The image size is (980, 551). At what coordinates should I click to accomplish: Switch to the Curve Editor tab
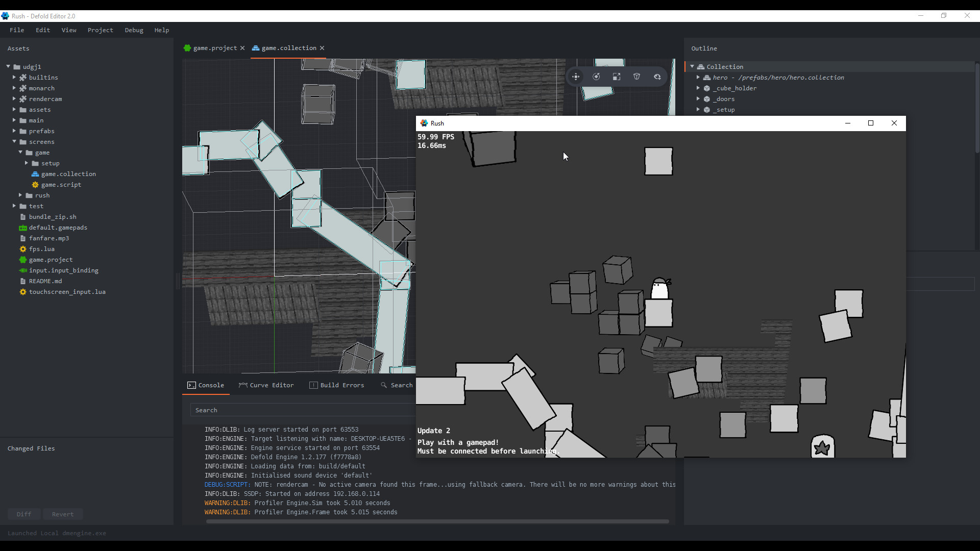272,385
